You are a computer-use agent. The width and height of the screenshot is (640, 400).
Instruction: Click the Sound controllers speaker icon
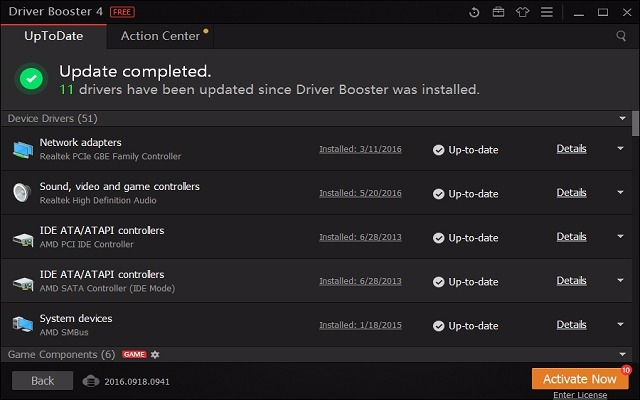pyautogui.click(x=22, y=193)
